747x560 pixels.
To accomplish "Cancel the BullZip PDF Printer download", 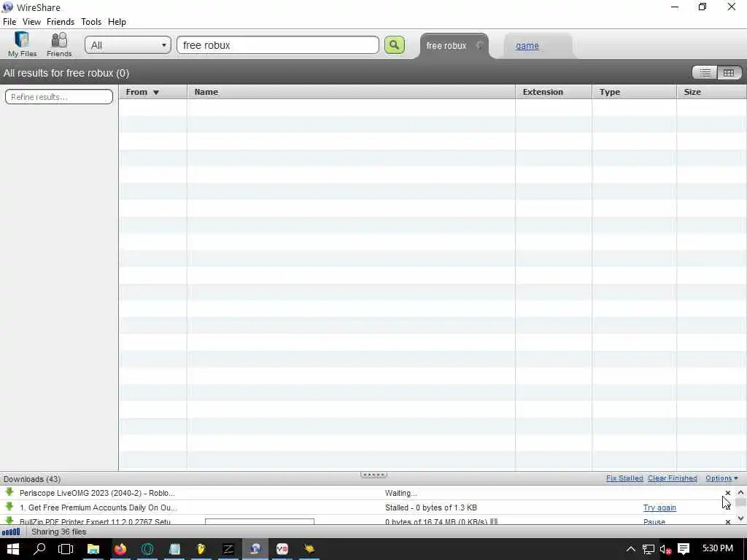I will 727,522.
